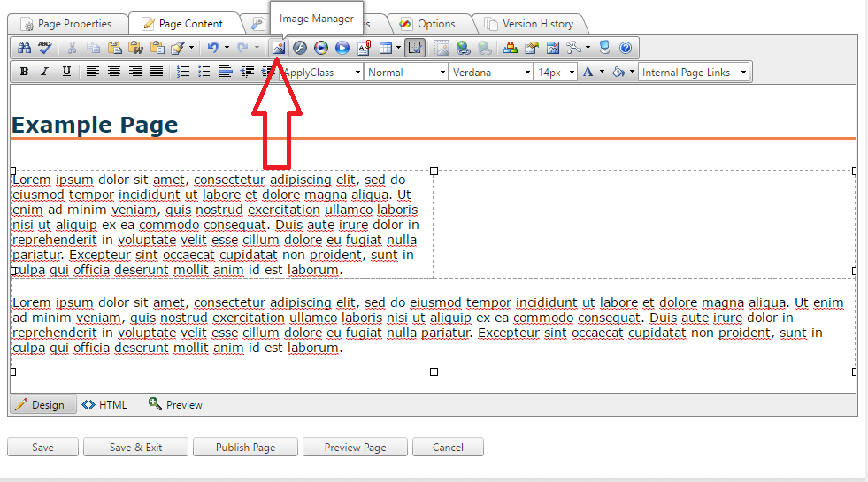The height and width of the screenshot is (482, 868).
Task: Open the text foreground color picker
Action: tap(588, 73)
